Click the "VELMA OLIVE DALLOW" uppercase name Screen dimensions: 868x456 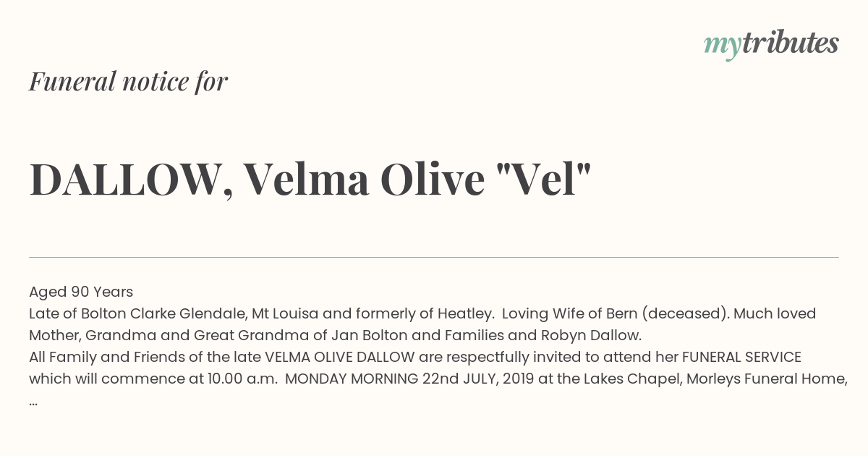pyautogui.click(x=340, y=357)
